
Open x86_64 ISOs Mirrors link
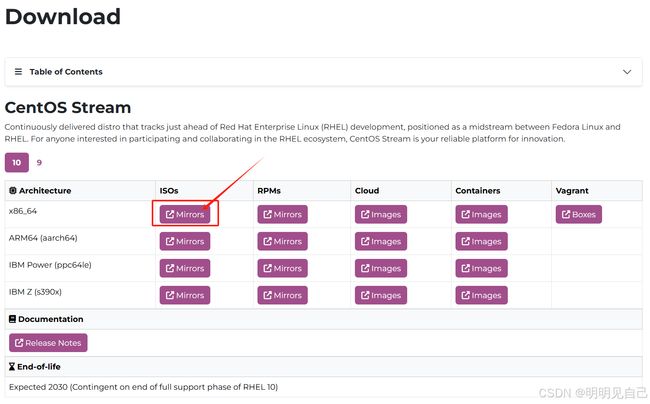pos(185,214)
